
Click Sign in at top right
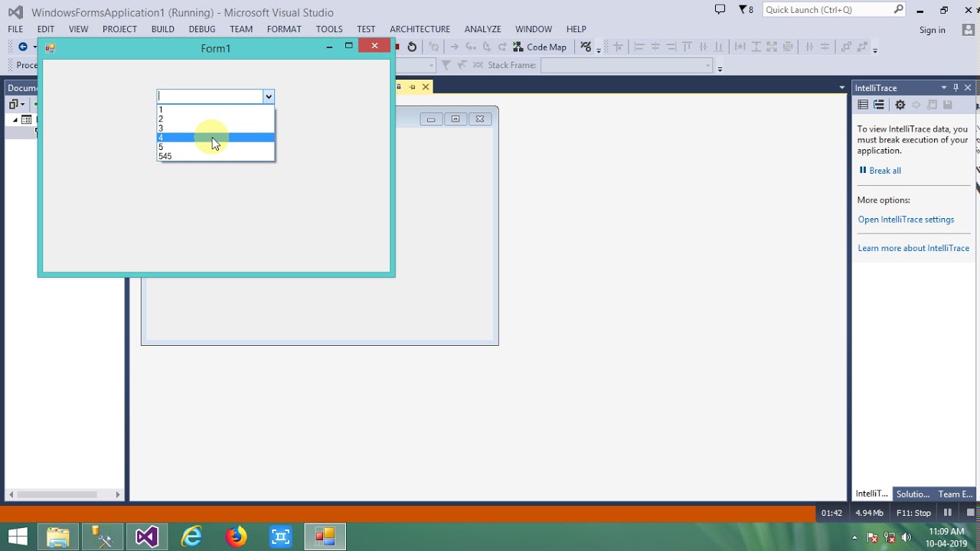coord(932,30)
